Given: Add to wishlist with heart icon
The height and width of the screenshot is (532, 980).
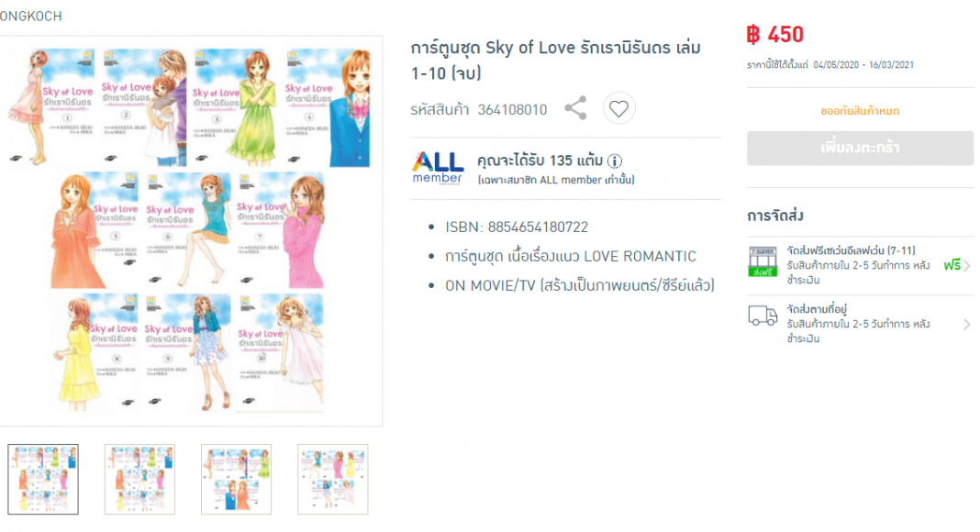Looking at the screenshot, I should [618, 108].
